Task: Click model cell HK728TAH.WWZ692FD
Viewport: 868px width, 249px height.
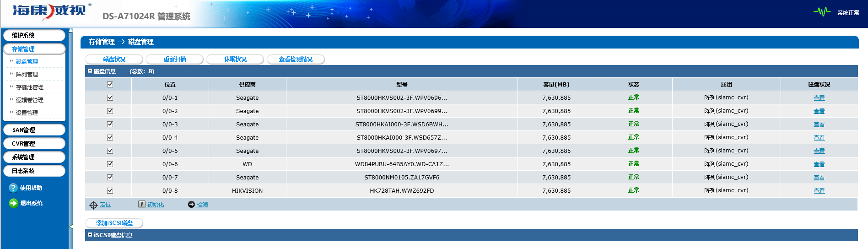Action: coord(402,190)
